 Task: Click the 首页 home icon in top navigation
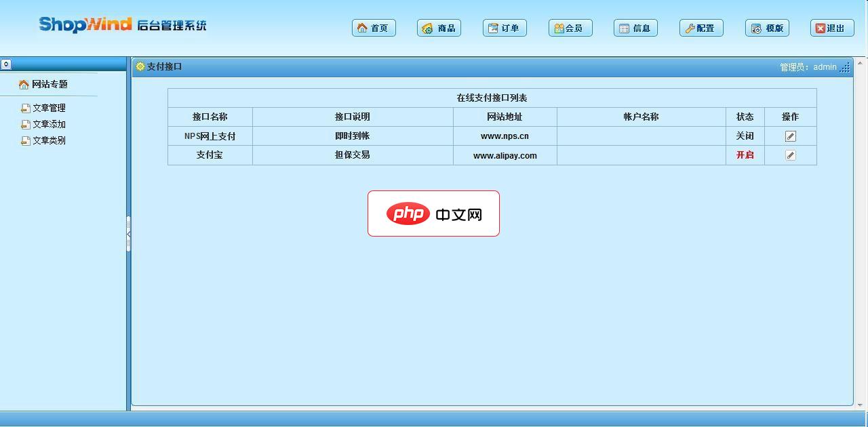(362, 28)
